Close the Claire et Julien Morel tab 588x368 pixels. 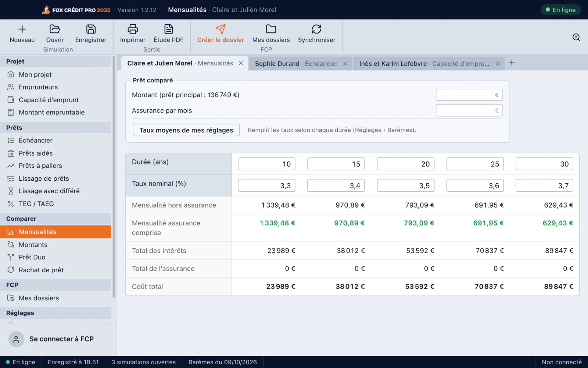pyautogui.click(x=241, y=63)
